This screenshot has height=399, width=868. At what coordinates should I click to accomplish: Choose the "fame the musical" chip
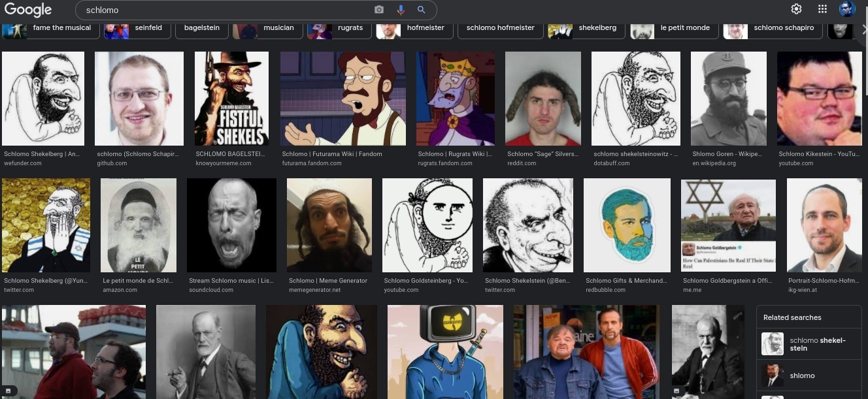pyautogui.click(x=51, y=28)
